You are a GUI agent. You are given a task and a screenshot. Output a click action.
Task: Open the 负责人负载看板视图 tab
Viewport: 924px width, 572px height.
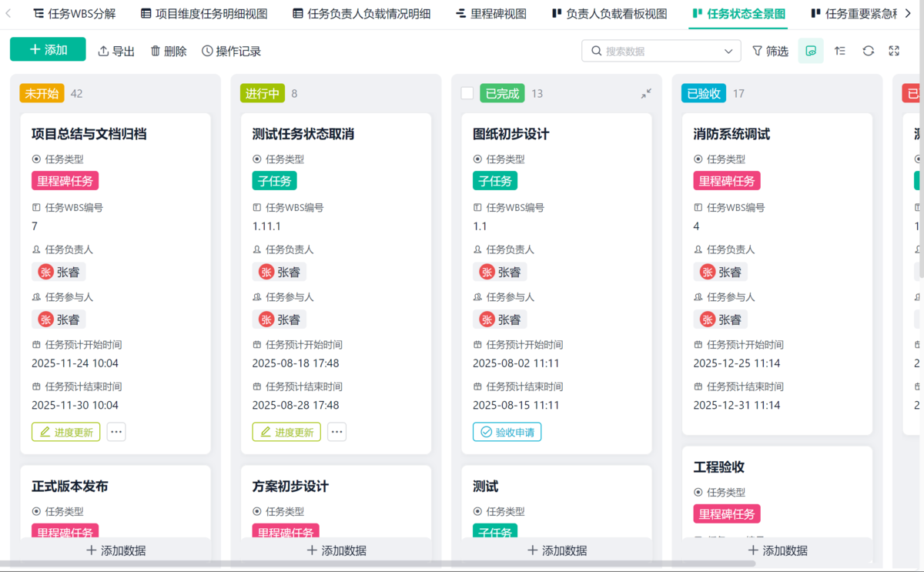pos(609,13)
